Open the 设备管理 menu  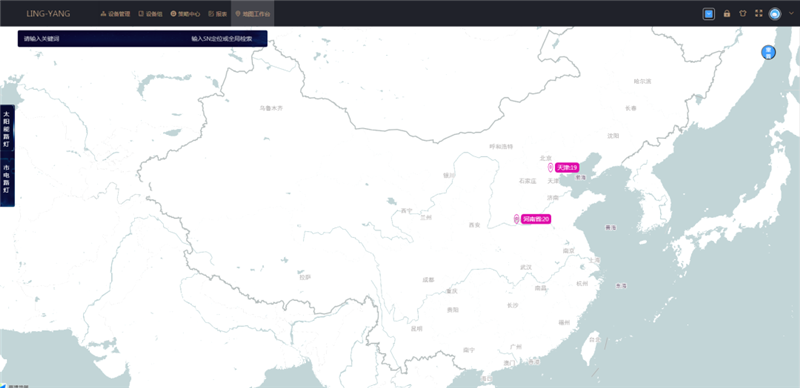point(115,14)
